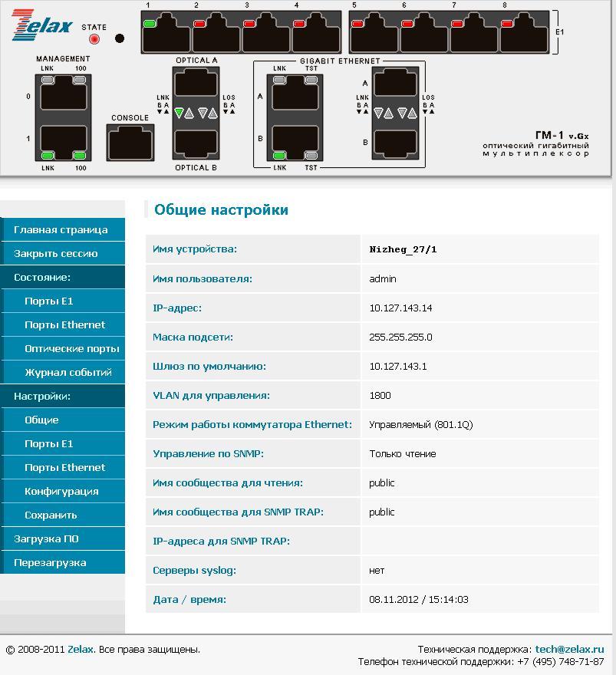Click the green 100 LED of management port 1
The height and width of the screenshot is (675, 616).
(x=80, y=156)
